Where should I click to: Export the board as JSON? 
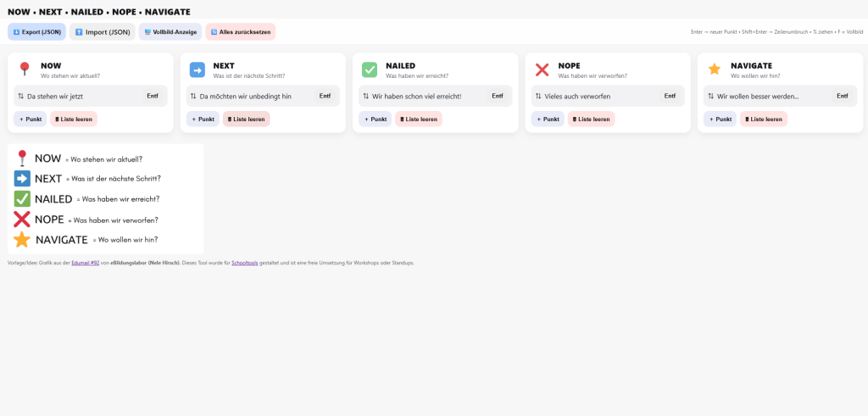tap(37, 31)
